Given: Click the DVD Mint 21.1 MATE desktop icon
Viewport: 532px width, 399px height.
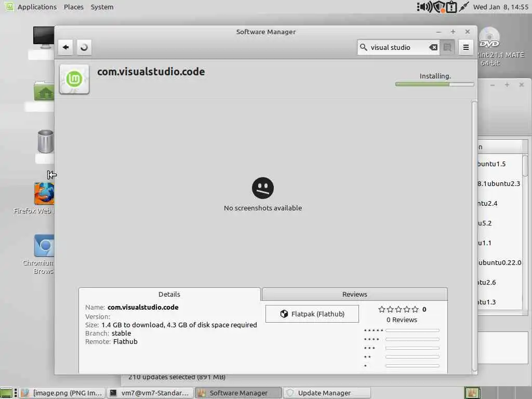Looking at the screenshot, I should [489, 38].
